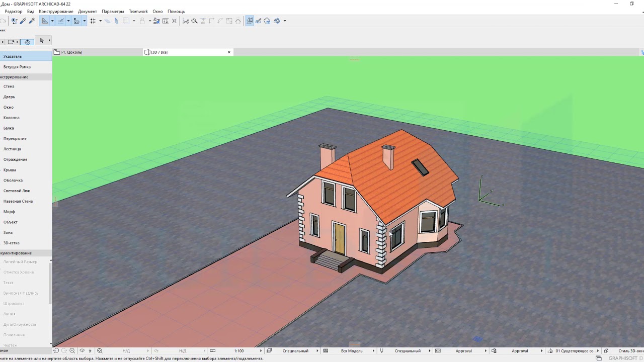The height and width of the screenshot is (362, 644).
Task: Click the measure tool ruler icon
Action: pos(166,21)
